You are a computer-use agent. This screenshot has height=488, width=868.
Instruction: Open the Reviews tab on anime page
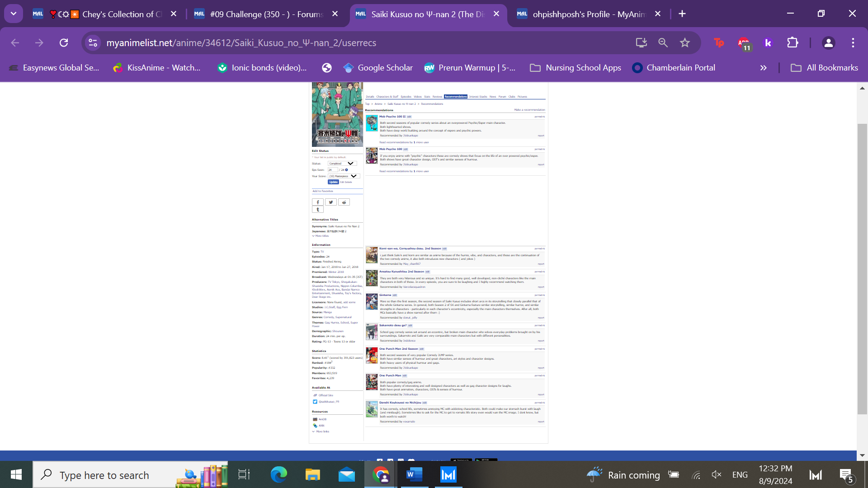pyautogui.click(x=437, y=97)
